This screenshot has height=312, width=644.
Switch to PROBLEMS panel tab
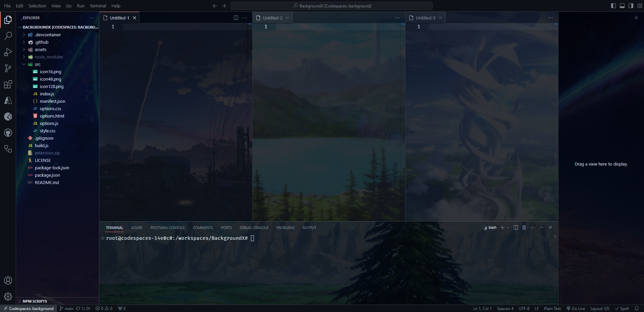285,228
